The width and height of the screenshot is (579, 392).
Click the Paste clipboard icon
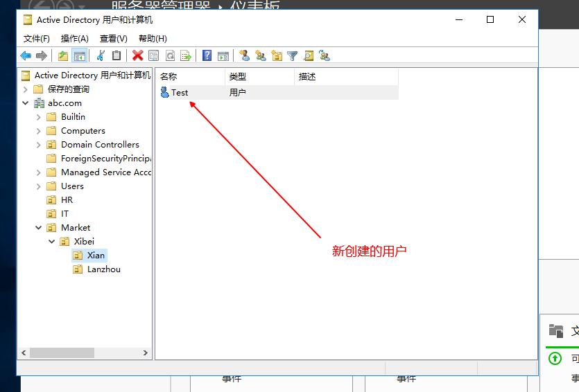pos(116,55)
